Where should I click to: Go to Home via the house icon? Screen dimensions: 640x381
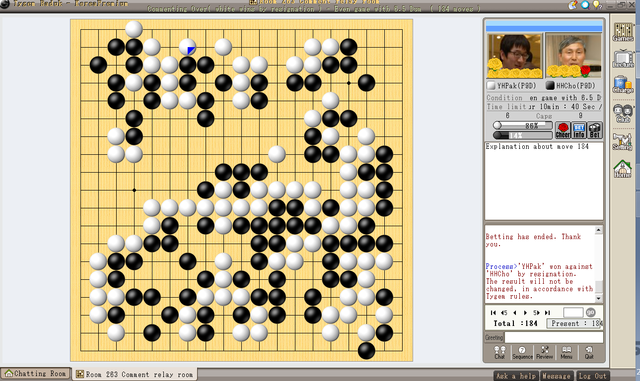tap(623, 169)
